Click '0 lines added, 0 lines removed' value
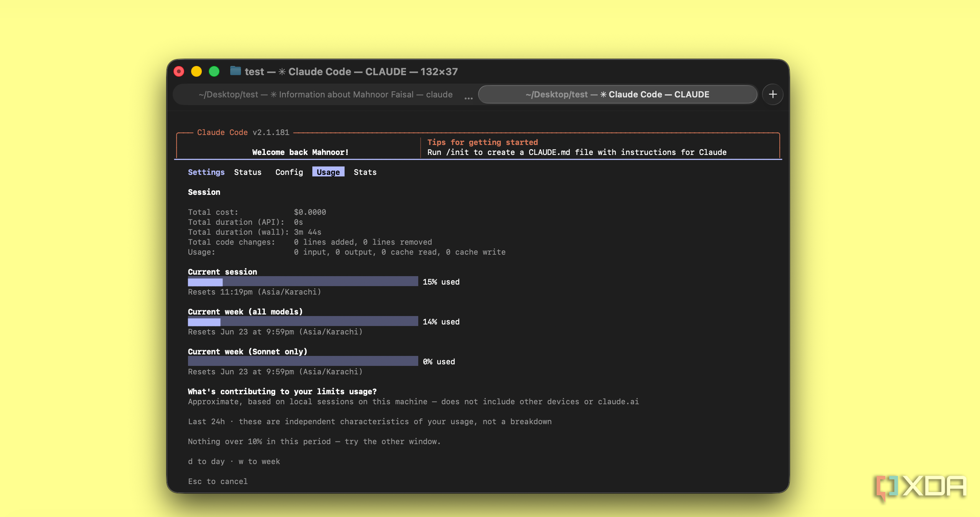The image size is (980, 517). point(363,242)
